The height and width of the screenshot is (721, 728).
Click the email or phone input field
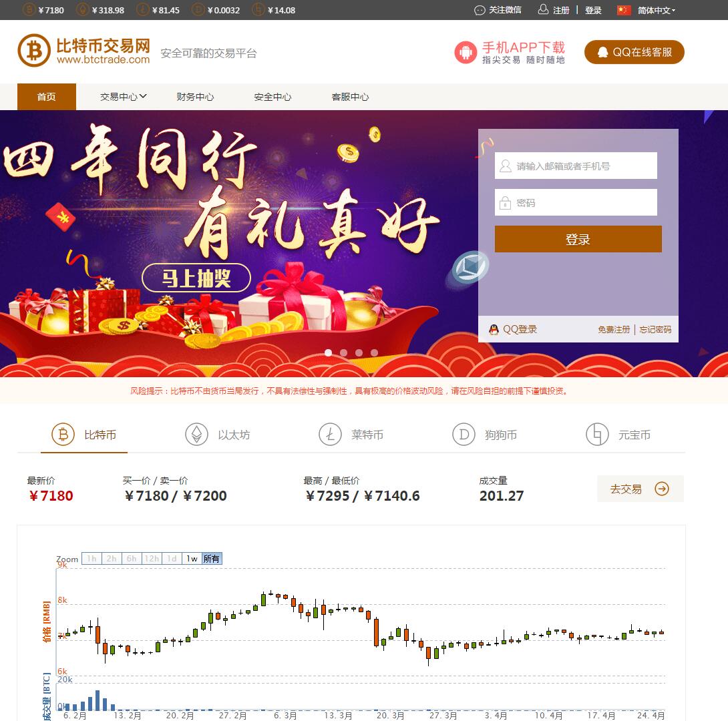[576, 166]
